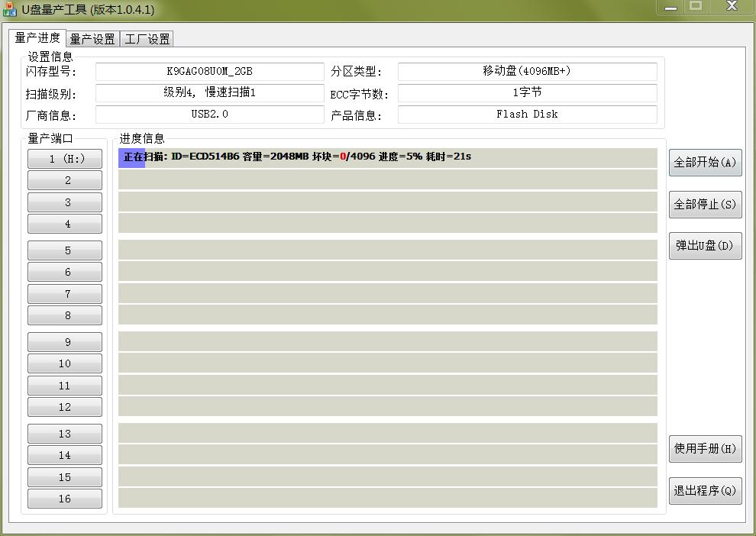Eject USB with 弹出U盘(D) button
This screenshot has width=756, height=536.
705,246
